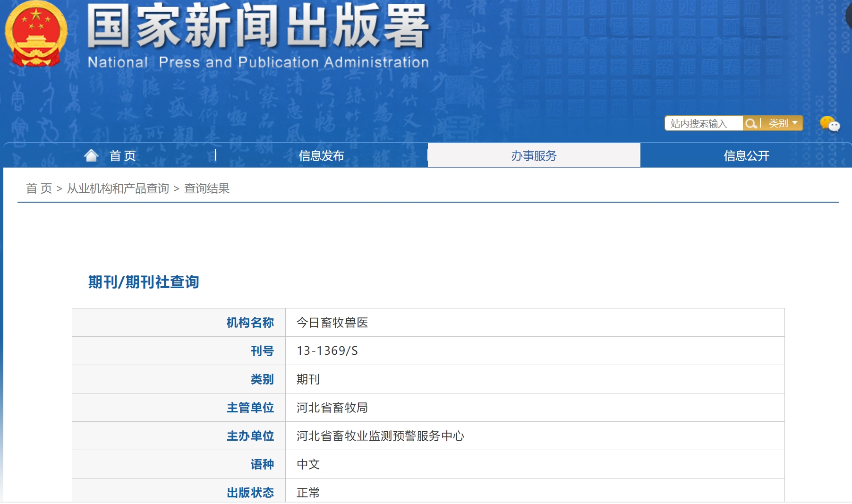This screenshot has width=852, height=504.
Task: Click the 查询结果 breadcrumb item
Action: point(206,188)
